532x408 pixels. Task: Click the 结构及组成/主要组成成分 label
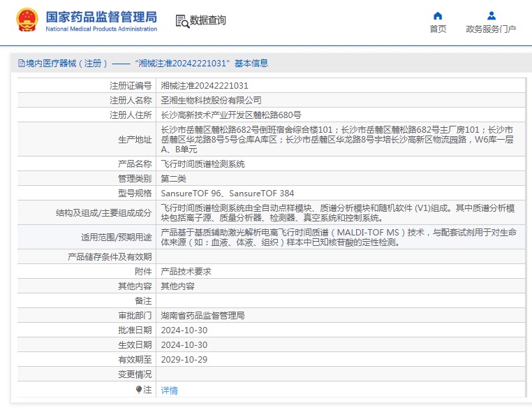click(x=104, y=213)
